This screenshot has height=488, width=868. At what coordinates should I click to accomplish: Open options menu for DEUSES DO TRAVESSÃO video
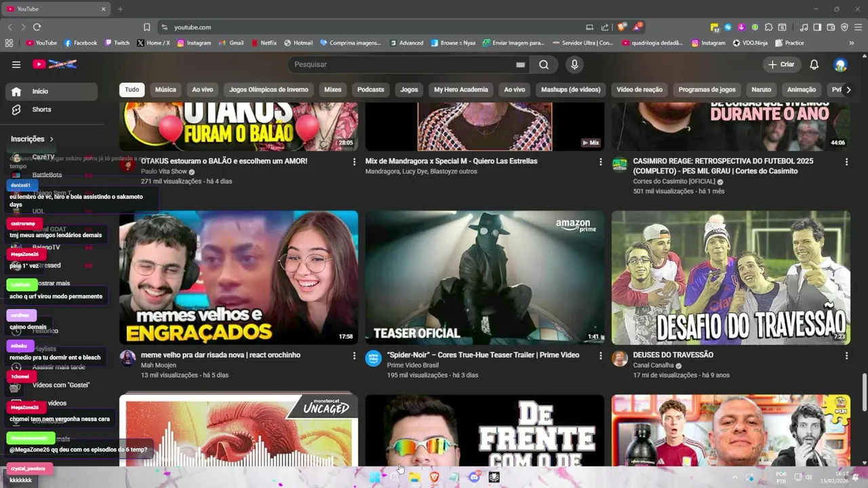point(846,356)
